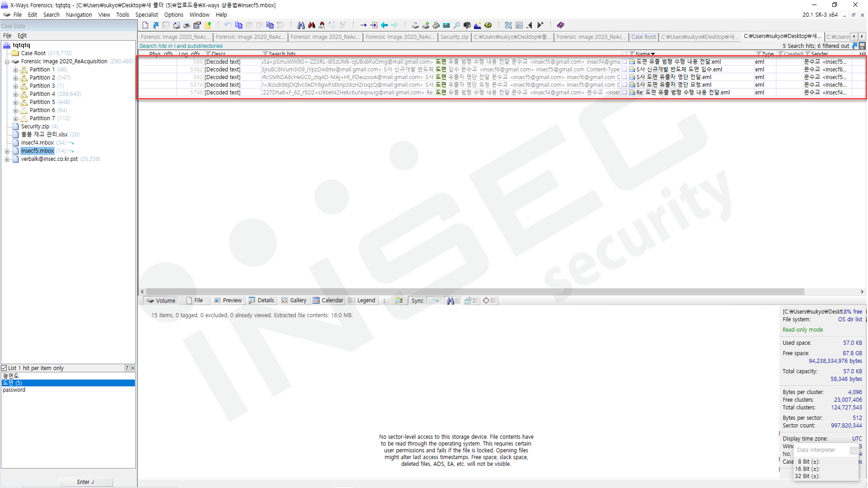
Task: Open Find Text binoculars icon
Action: 301,25
